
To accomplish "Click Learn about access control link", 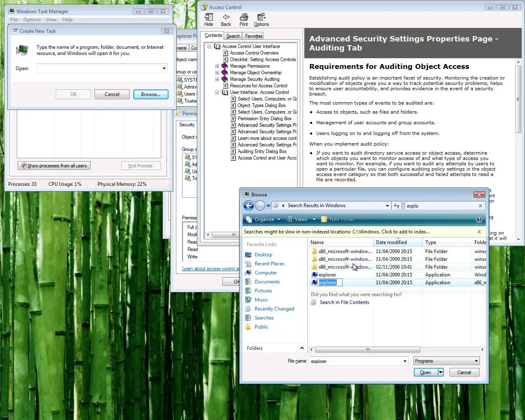I will tap(210, 269).
